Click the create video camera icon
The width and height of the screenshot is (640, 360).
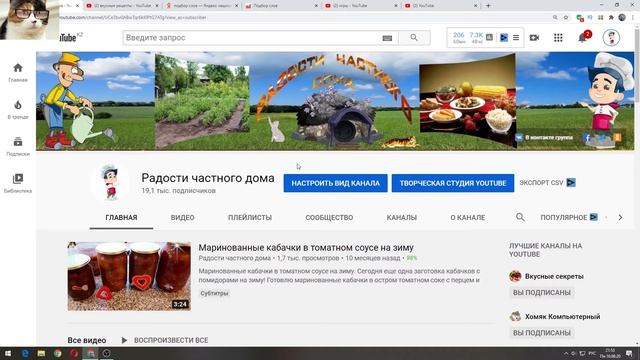(x=534, y=38)
